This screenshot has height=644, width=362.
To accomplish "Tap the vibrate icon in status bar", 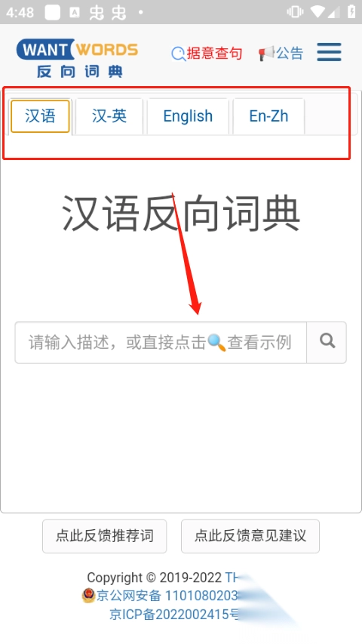I will pos(295,12).
